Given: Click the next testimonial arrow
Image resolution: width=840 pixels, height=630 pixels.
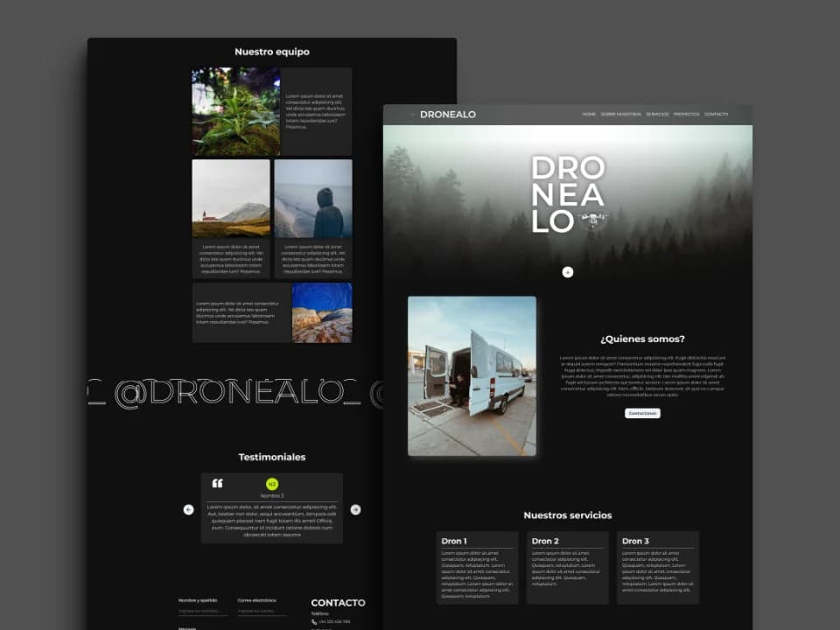Looking at the screenshot, I should (356, 509).
